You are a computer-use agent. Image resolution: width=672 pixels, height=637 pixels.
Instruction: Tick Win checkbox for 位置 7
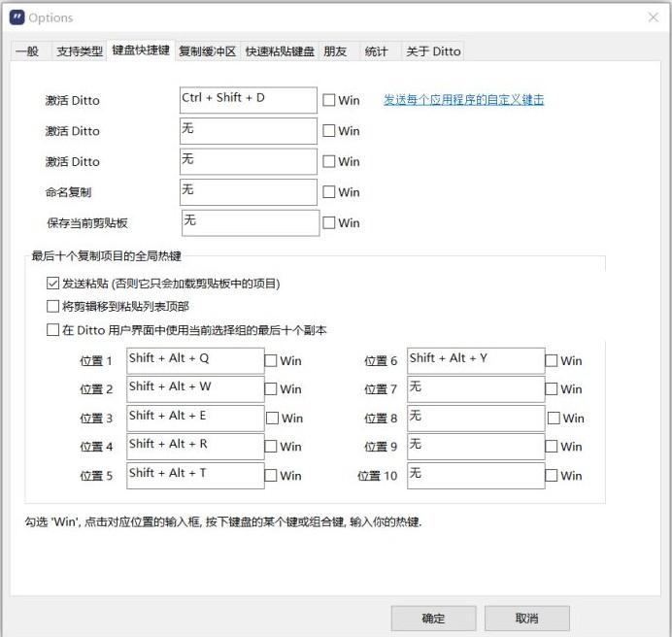552,389
